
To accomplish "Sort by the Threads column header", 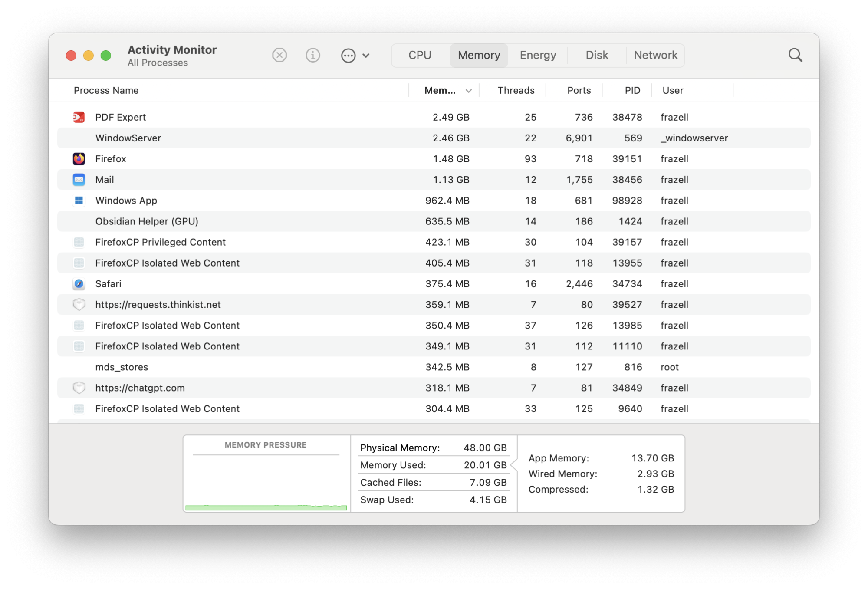I will tap(516, 90).
